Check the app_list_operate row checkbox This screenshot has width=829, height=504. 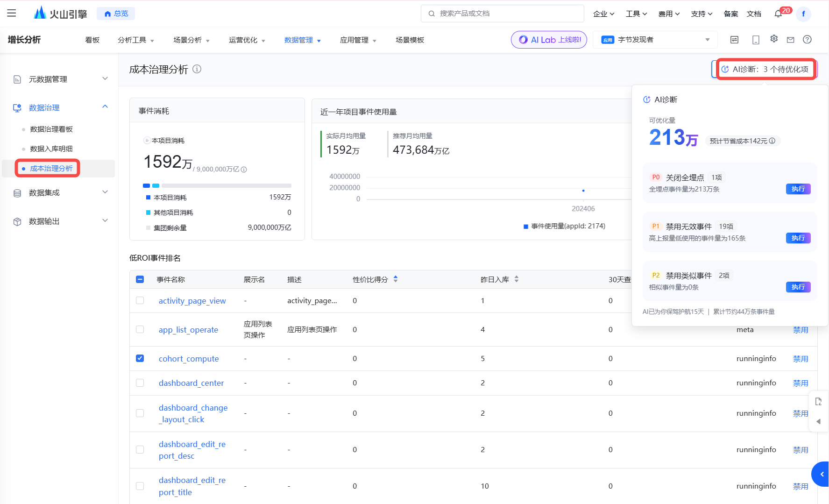(140, 329)
